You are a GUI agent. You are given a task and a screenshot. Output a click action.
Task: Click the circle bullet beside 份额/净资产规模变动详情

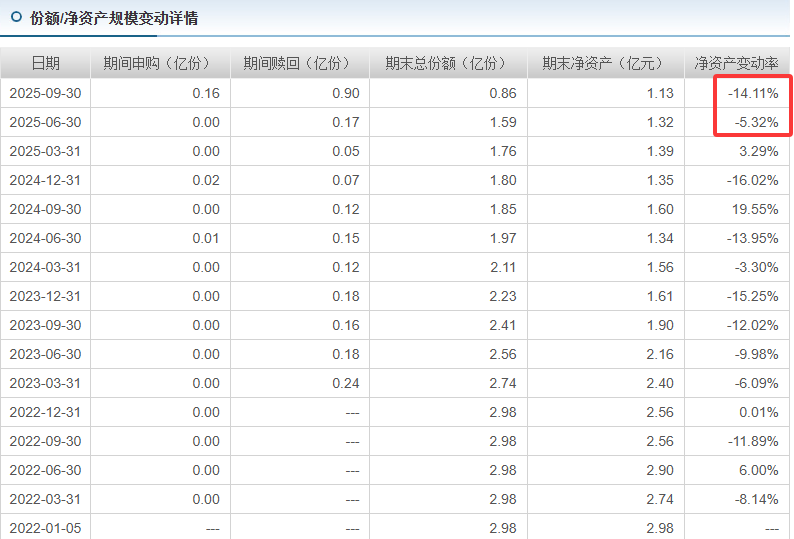pyautogui.click(x=16, y=17)
